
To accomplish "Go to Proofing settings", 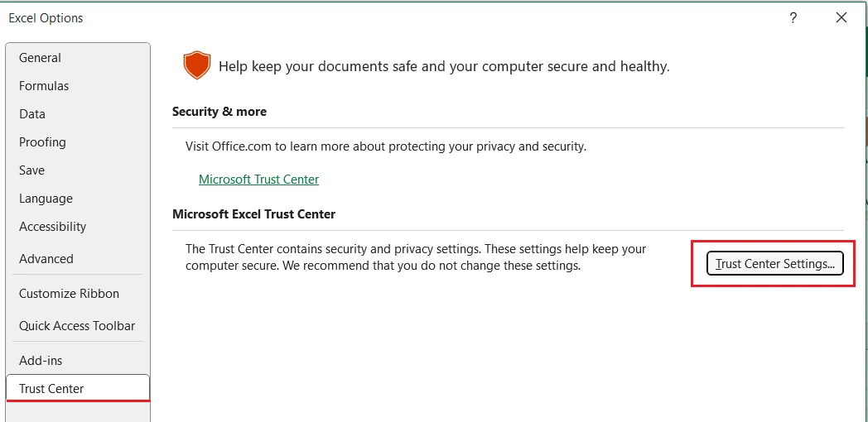I will coord(42,142).
